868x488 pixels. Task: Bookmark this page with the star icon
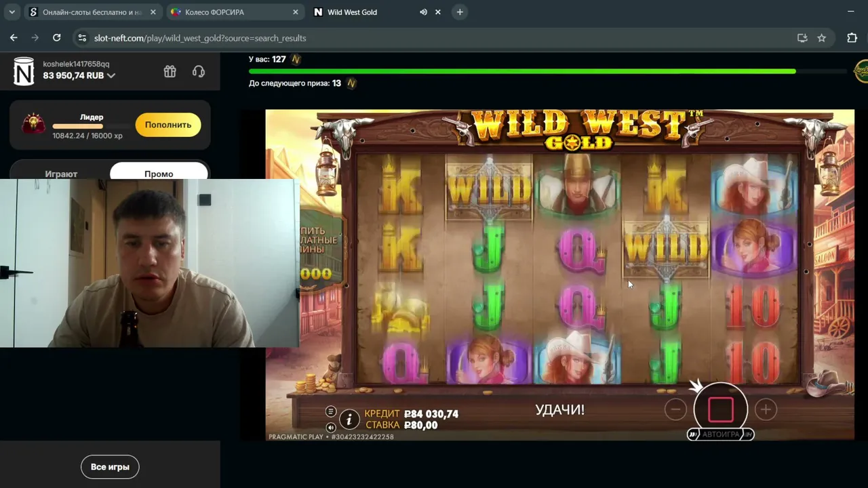point(821,38)
